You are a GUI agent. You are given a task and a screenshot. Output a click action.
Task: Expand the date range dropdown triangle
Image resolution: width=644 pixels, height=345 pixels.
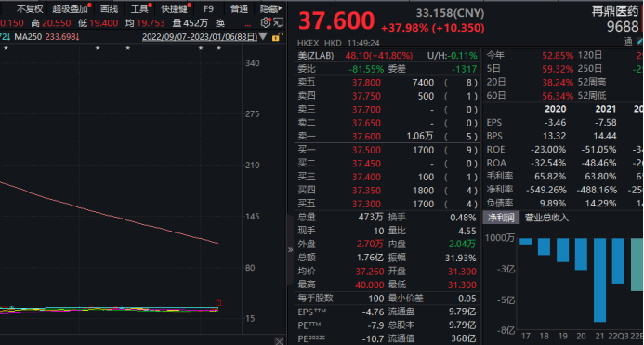[x=263, y=37]
